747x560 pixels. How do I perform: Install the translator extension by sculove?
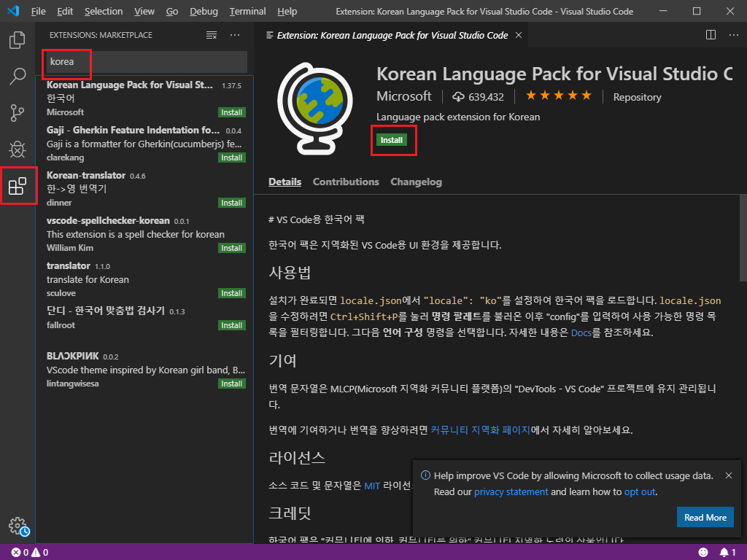click(x=231, y=293)
